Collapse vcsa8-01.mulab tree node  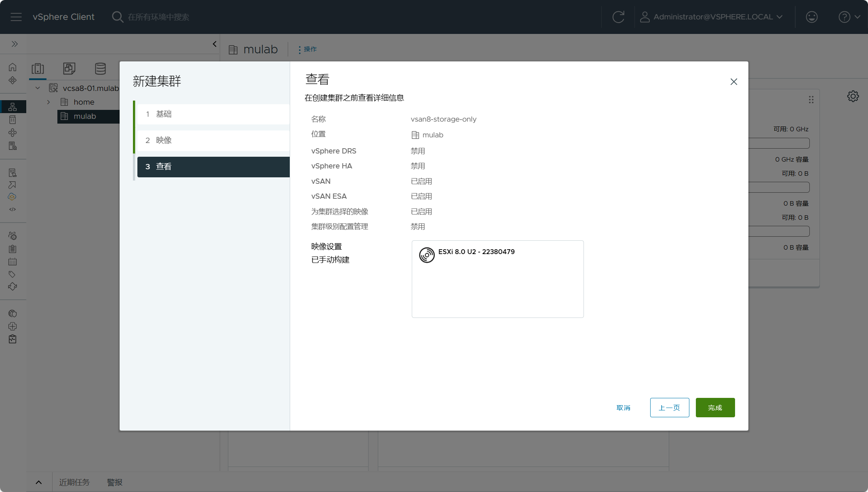(38, 88)
